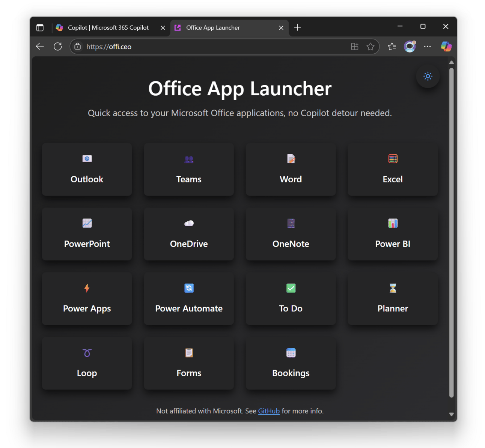Click the To Do label text
The width and height of the screenshot is (485, 448).
pyautogui.click(x=291, y=308)
